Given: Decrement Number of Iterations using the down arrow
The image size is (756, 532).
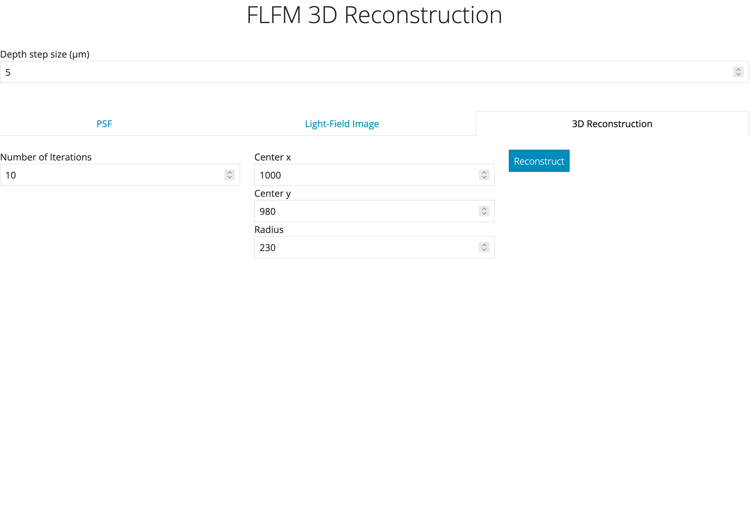Looking at the screenshot, I should pyautogui.click(x=229, y=177).
